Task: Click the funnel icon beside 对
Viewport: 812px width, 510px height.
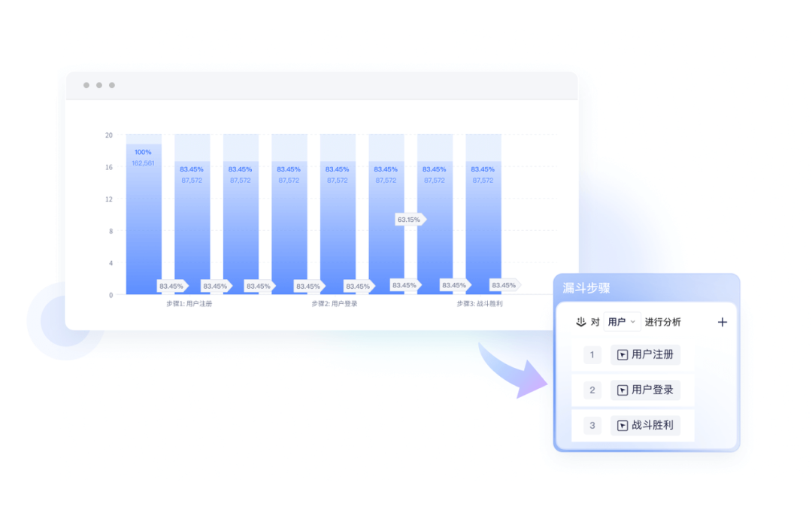Action: pos(580,322)
